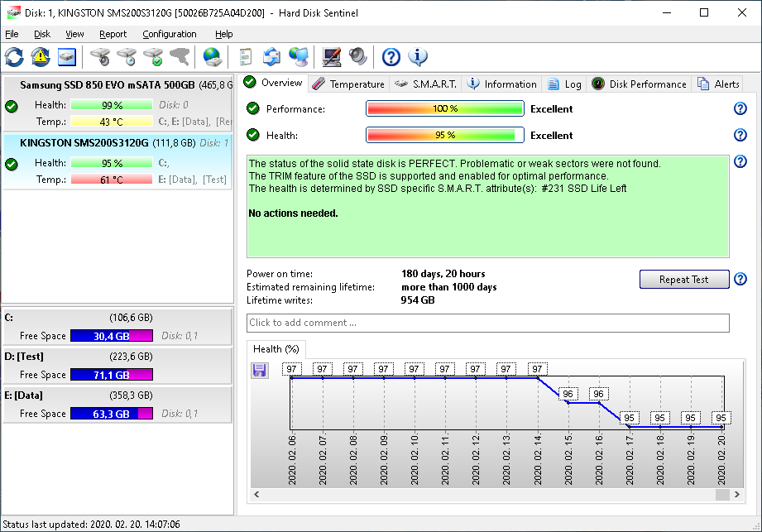762x532 pixels.
Task: Open the Configuration menu
Action: tap(169, 34)
